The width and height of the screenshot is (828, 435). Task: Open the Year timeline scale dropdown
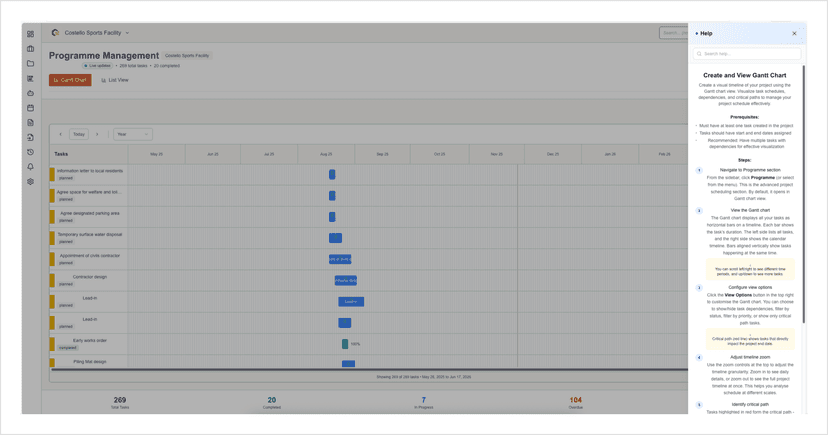[133, 134]
